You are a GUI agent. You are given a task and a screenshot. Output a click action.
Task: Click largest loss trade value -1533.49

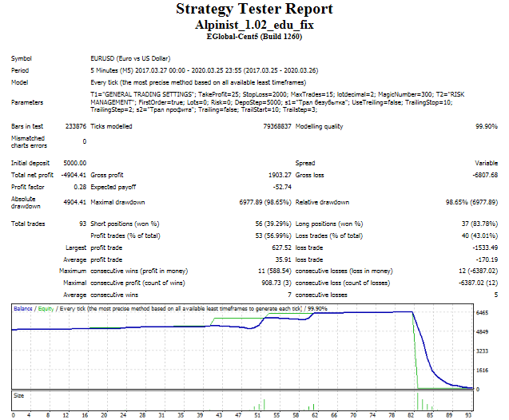[x=485, y=248]
